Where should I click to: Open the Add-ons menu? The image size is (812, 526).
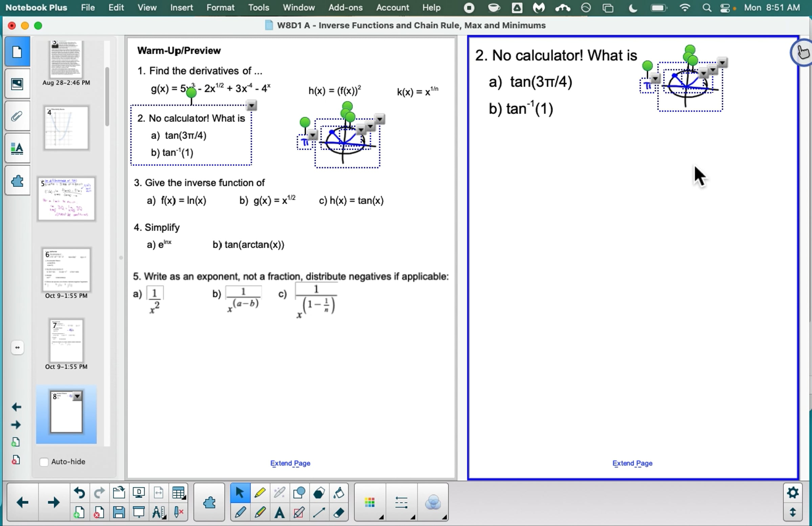pyautogui.click(x=345, y=7)
